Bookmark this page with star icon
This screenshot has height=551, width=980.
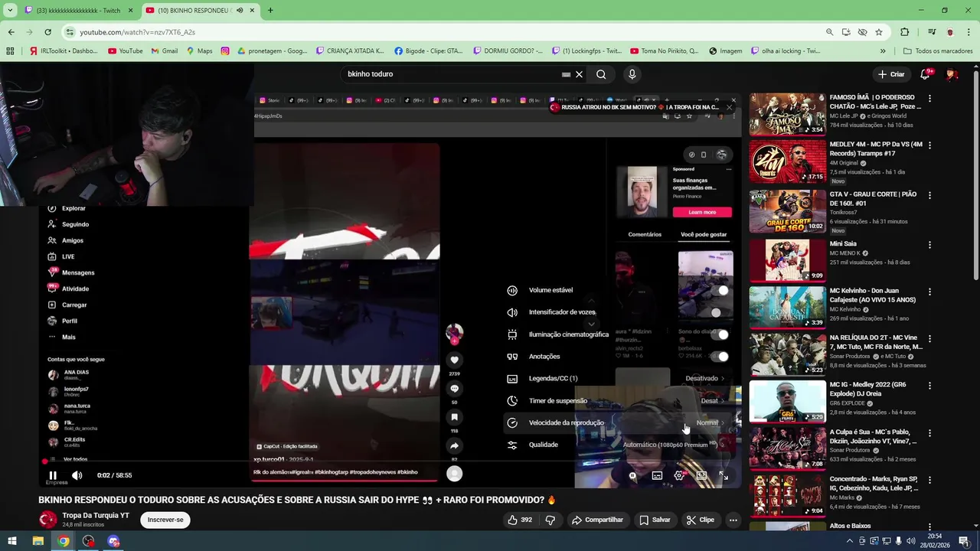(x=879, y=32)
